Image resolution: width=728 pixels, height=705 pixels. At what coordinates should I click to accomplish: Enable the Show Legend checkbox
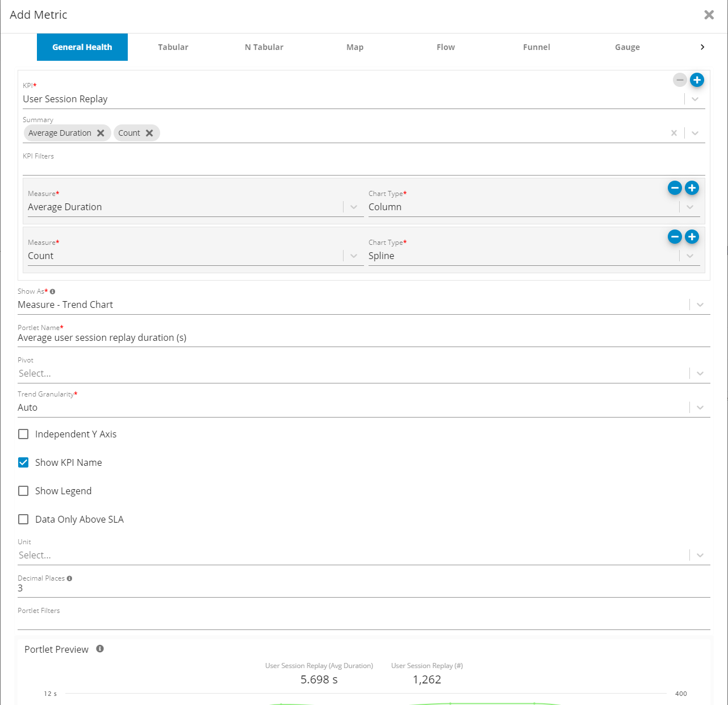pyautogui.click(x=23, y=491)
